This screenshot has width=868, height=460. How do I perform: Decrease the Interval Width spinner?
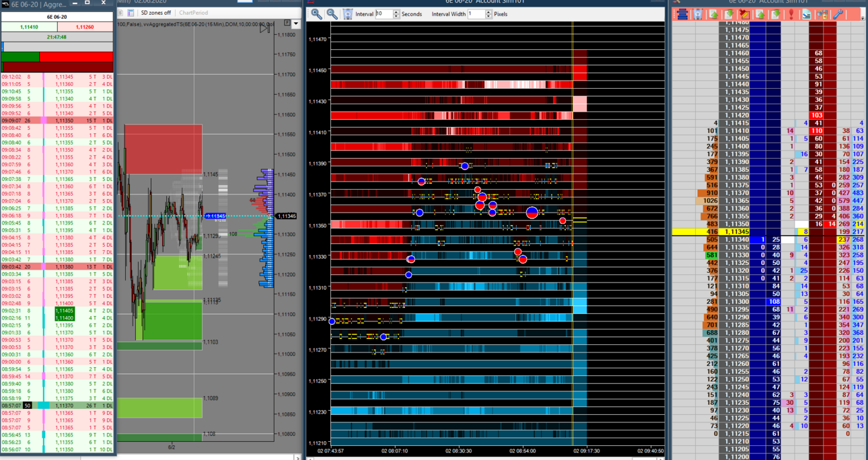coord(489,16)
